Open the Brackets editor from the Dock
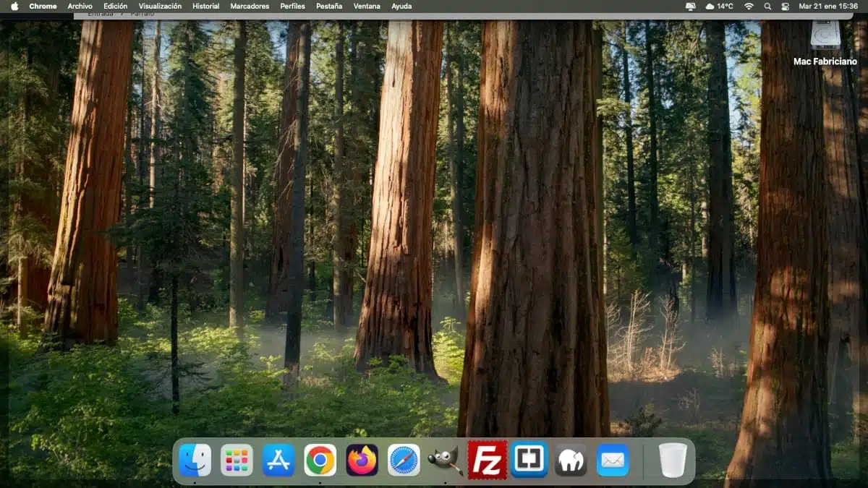The width and height of the screenshot is (868, 488). 529,460
